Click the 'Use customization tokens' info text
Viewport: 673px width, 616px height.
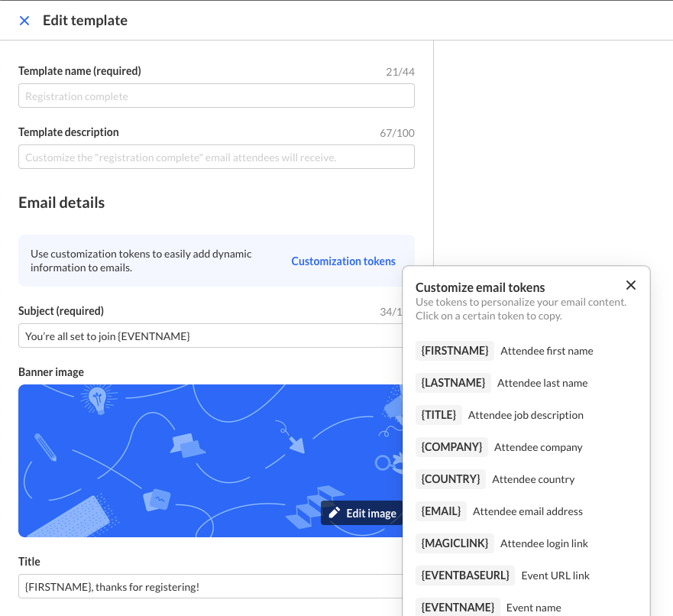pos(141,261)
